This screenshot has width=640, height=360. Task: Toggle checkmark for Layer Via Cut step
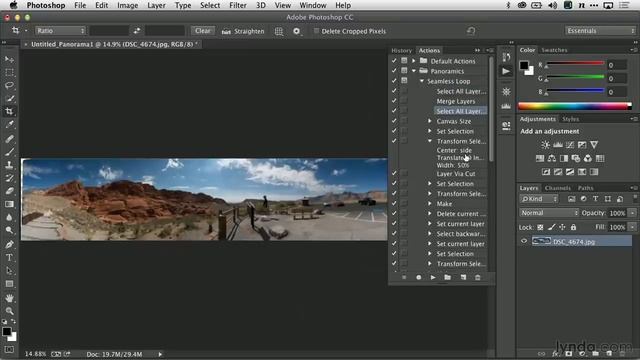pyautogui.click(x=394, y=173)
